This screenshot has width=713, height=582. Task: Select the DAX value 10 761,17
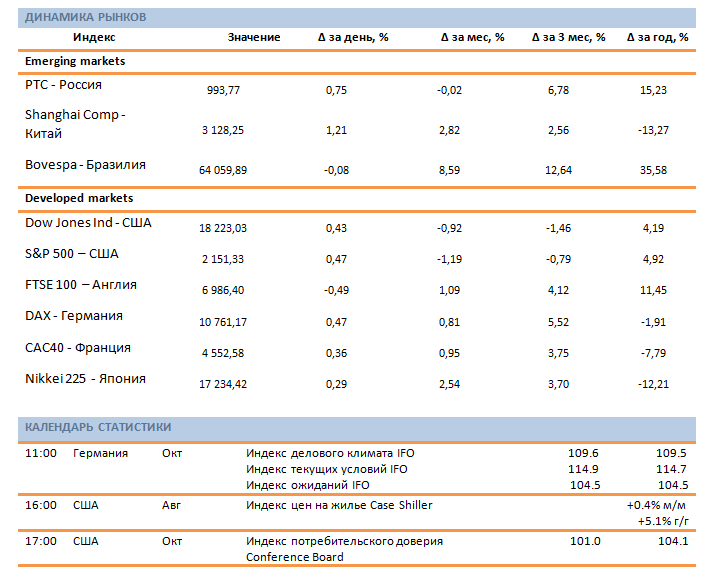224,323
